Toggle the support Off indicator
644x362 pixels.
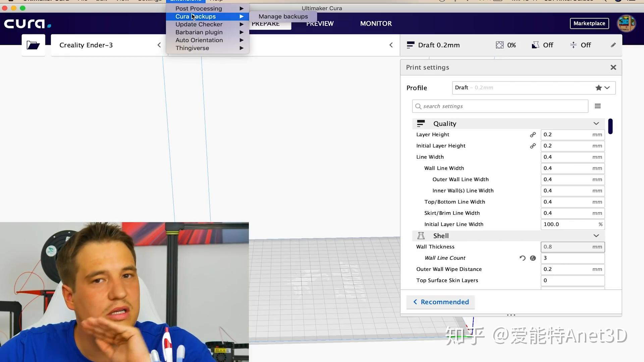pos(542,45)
